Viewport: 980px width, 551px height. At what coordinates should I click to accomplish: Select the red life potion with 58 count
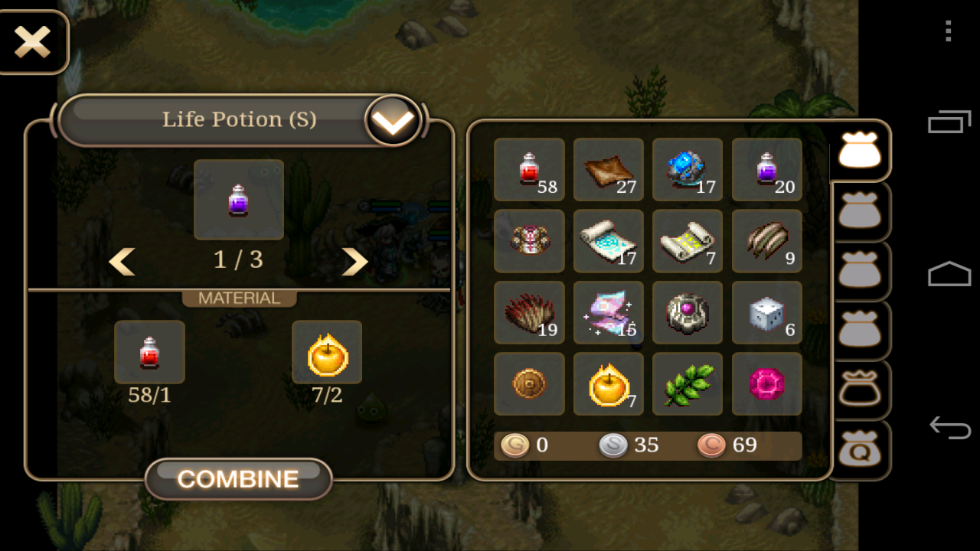529,169
